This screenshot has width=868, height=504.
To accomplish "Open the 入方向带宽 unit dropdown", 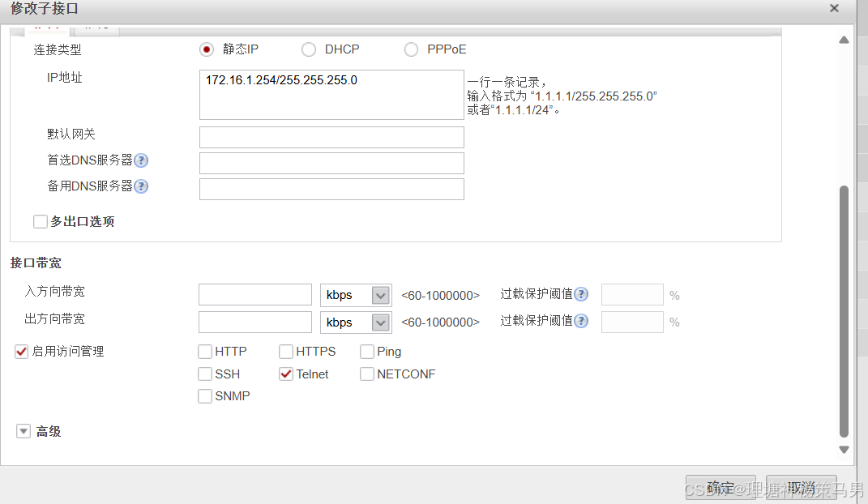I will pyautogui.click(x=356, y=296).
